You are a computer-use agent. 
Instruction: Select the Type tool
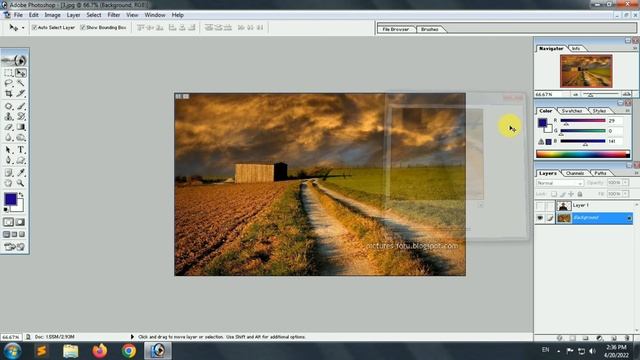(x=21, y=150)
